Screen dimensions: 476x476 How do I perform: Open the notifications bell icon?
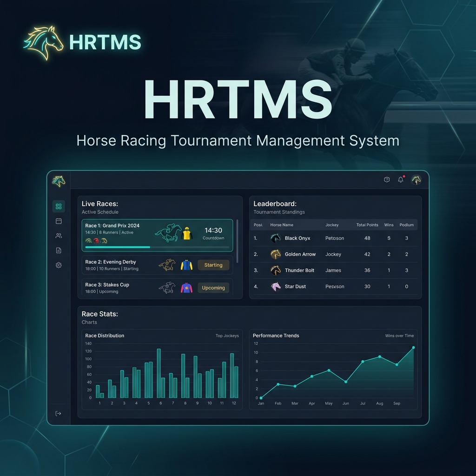[x=401, y=179]
